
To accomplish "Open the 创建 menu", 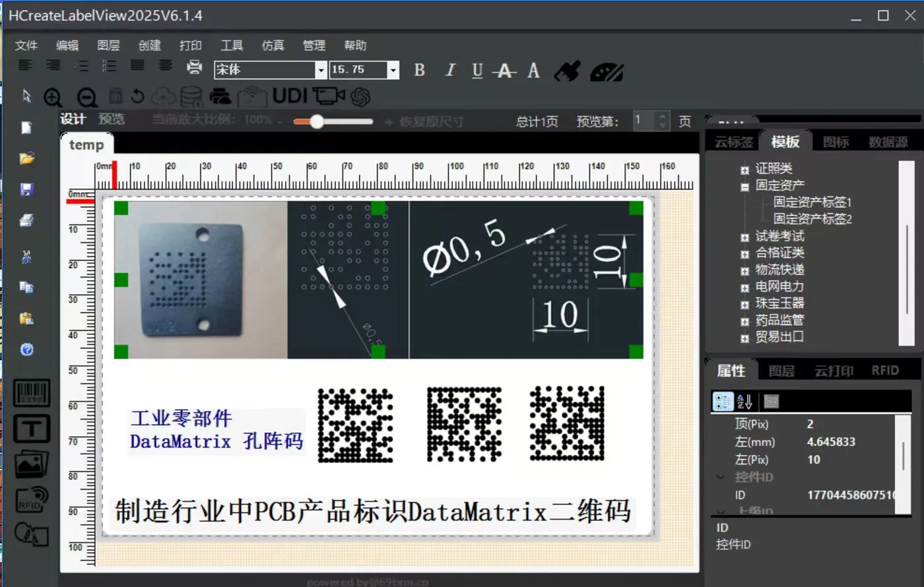I will pos(150,46).
